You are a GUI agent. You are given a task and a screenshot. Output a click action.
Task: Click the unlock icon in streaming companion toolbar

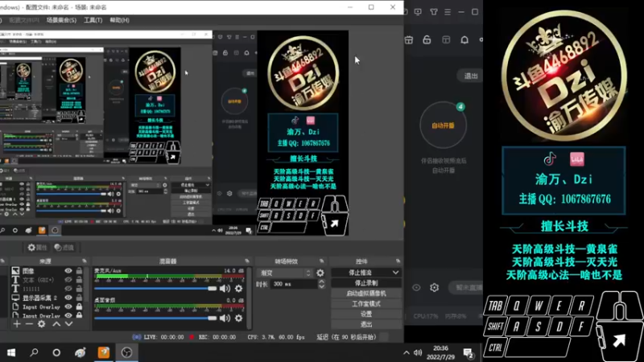click(x=427, y=39)
